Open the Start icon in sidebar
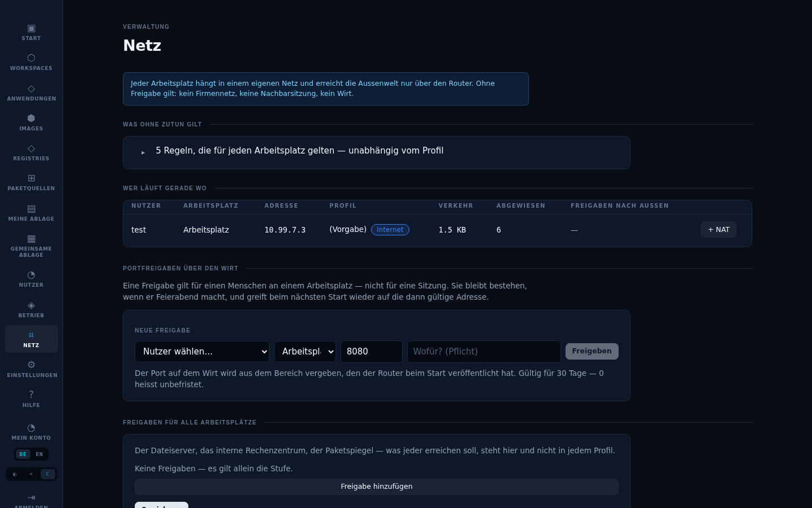812x508 pixels. click(31, 28)
